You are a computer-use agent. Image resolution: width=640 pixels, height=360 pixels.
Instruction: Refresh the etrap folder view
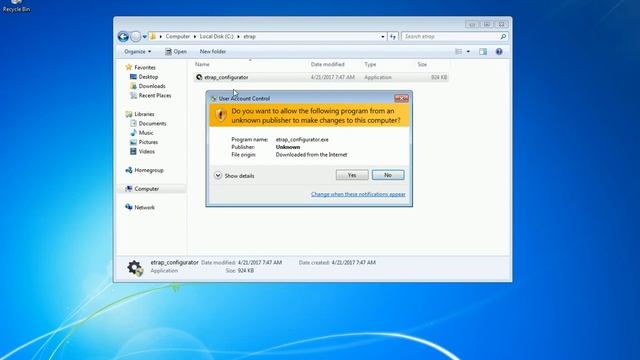coord(393,37)
